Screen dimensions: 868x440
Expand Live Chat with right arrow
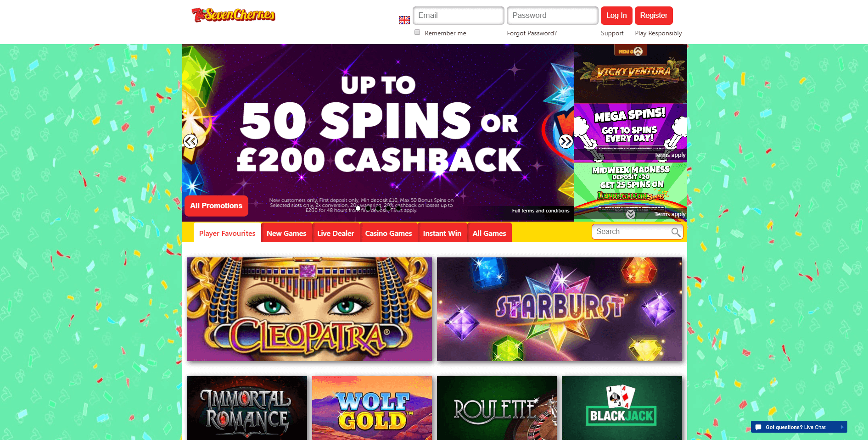(842, 427)
